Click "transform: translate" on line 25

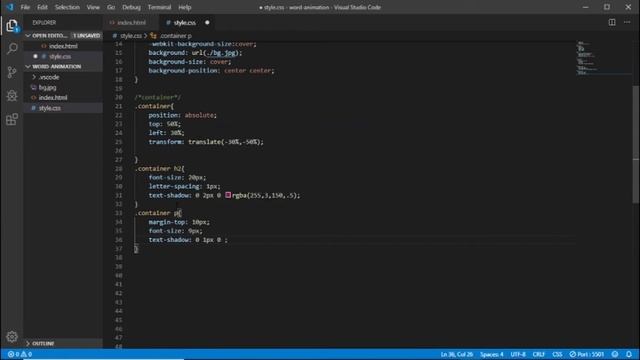(x=184, y=142)
